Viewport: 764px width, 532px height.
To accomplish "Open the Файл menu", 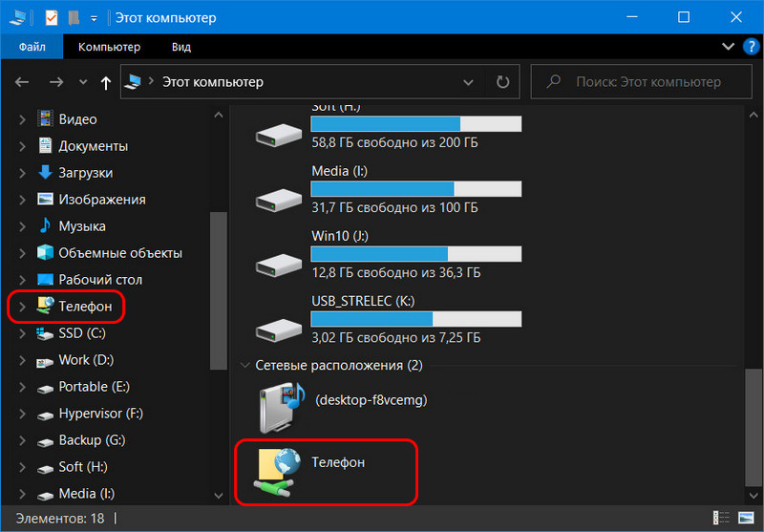I will pos(32,47).
